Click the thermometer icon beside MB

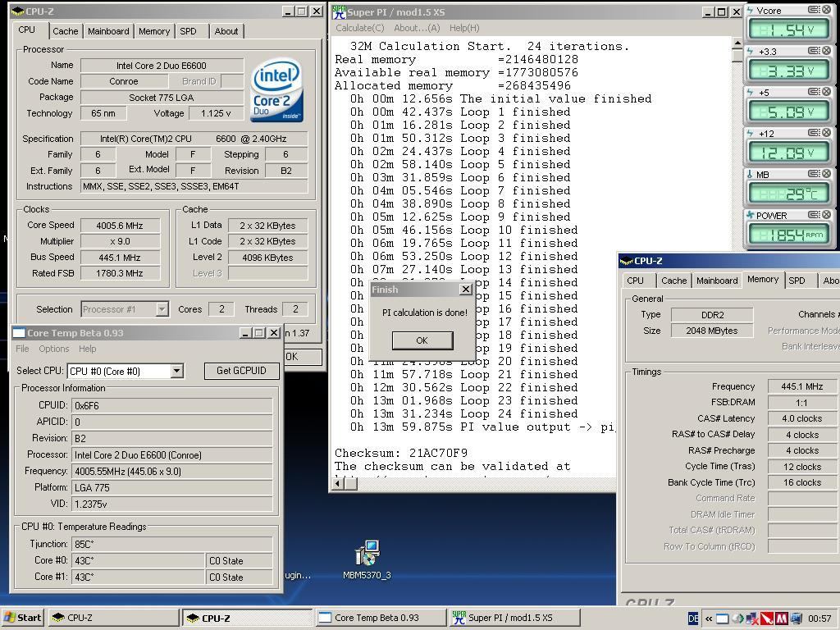tap(750, 174)
